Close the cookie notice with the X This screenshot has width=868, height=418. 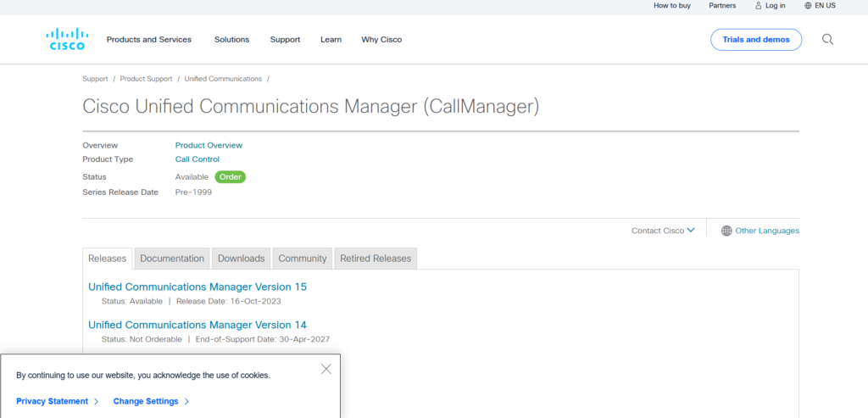tap(326, 370)
